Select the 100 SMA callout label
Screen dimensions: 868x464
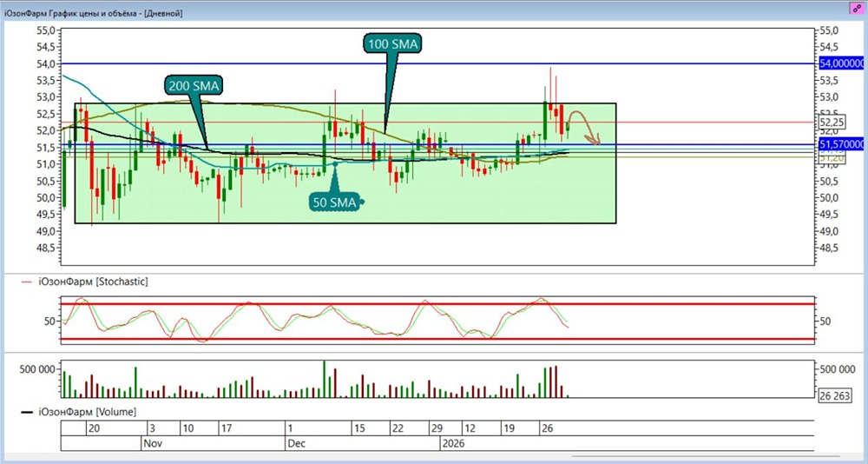392,43
